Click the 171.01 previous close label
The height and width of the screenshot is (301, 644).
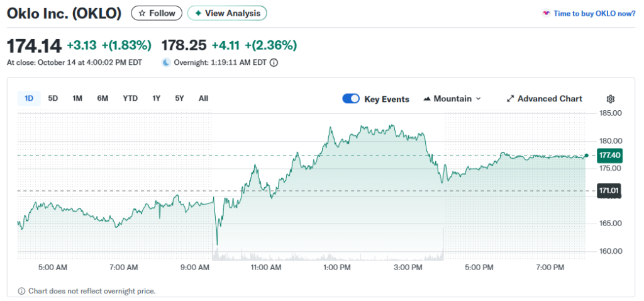(x=609, y=191)
